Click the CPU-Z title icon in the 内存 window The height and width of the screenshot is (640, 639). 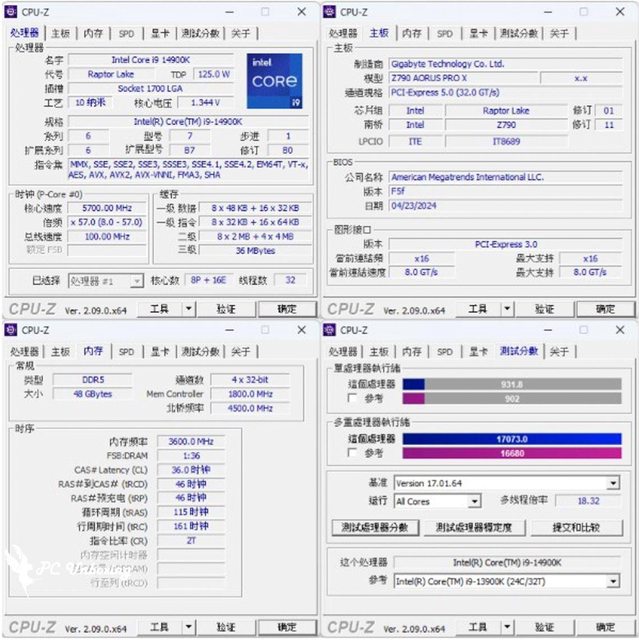pyautogui.click(x=11, y=330)
